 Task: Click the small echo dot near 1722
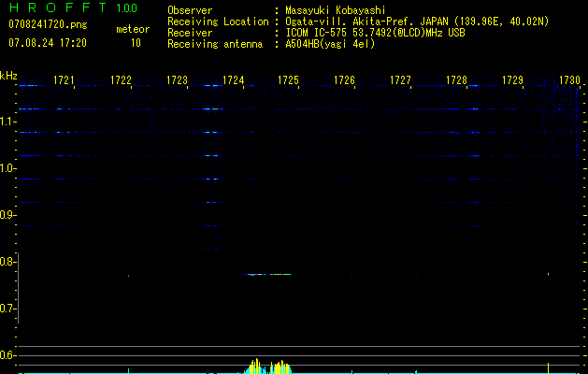pyautogui.click(x=129, y=276)
